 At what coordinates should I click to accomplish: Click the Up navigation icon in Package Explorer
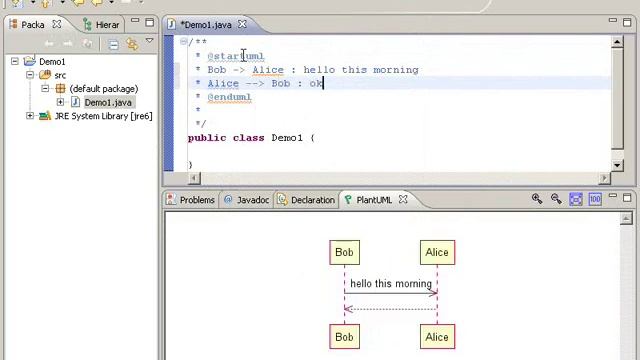[87, 44]
